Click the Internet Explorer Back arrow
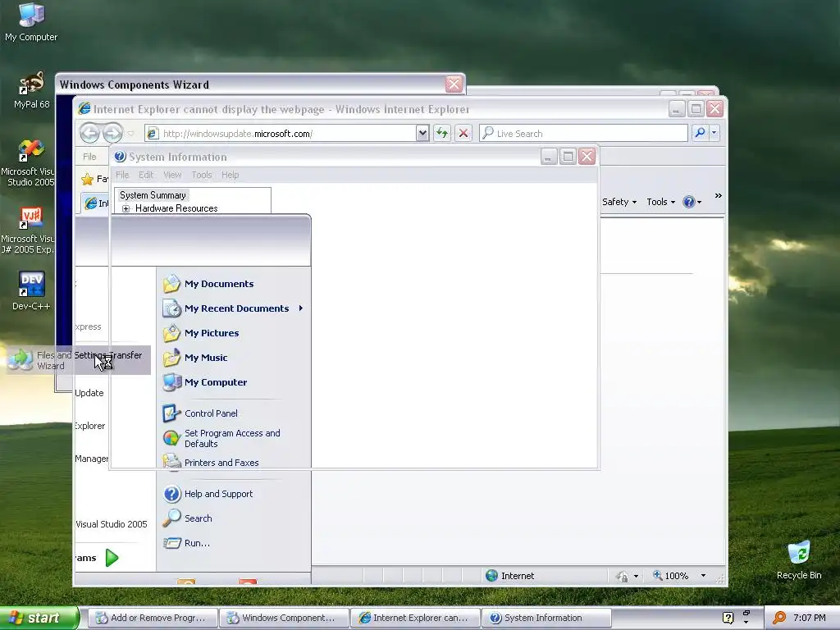Viewport: 840px width, 630px height. pos(89,133)
